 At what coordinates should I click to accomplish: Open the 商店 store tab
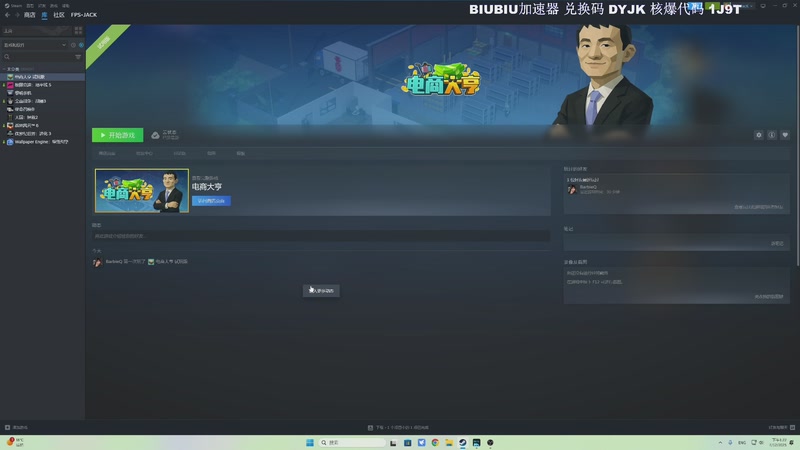[x=30, y=15]
